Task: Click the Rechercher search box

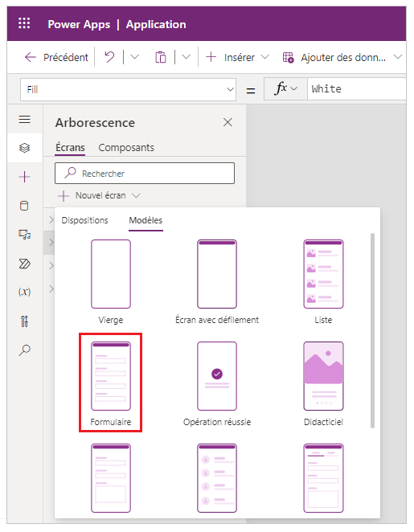Action: (x=145, y=174)
